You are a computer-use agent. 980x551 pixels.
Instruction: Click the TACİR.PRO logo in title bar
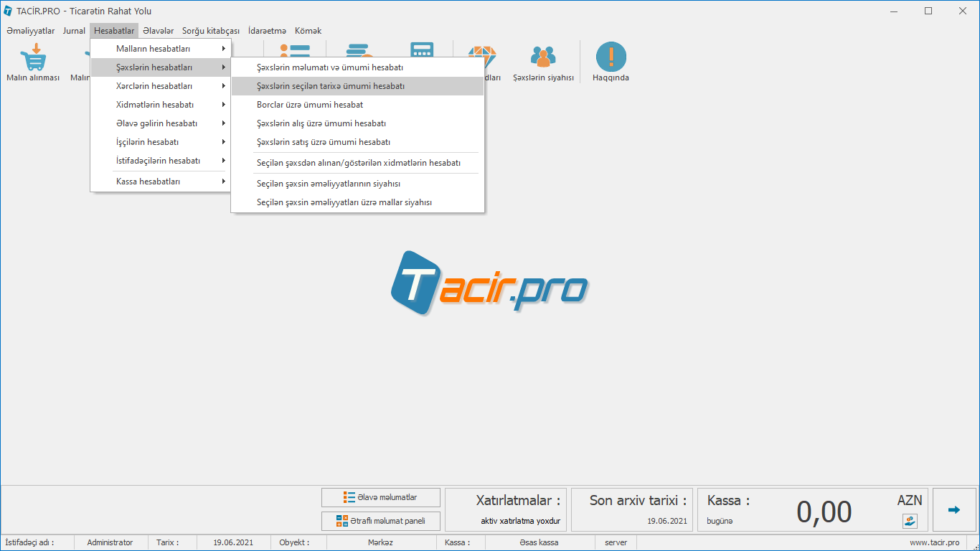point(8,11)
